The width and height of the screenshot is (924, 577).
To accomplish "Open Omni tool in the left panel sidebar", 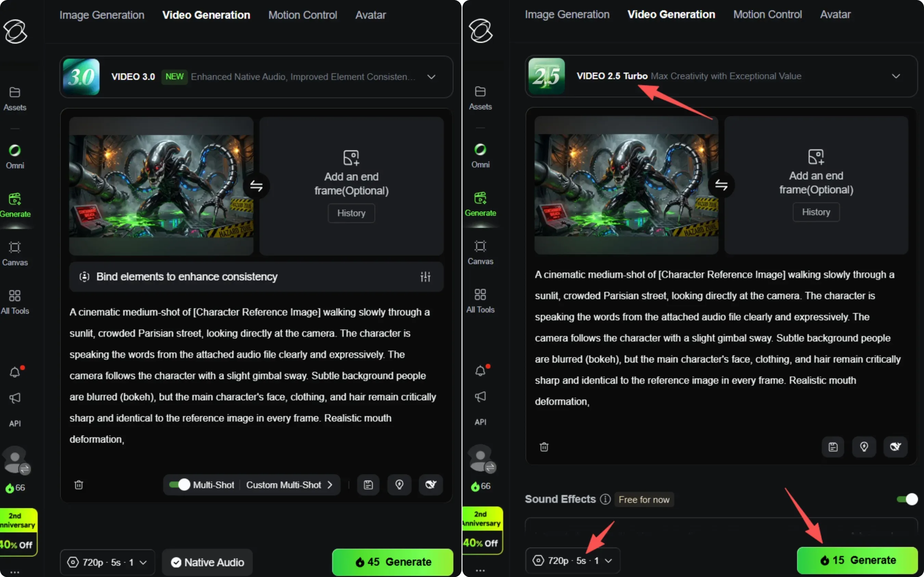I will (x=15, y=157).
